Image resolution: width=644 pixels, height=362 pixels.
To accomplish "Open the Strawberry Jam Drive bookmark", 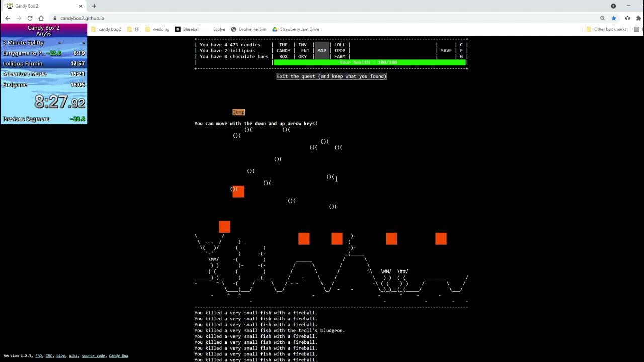I will (296, 29).
